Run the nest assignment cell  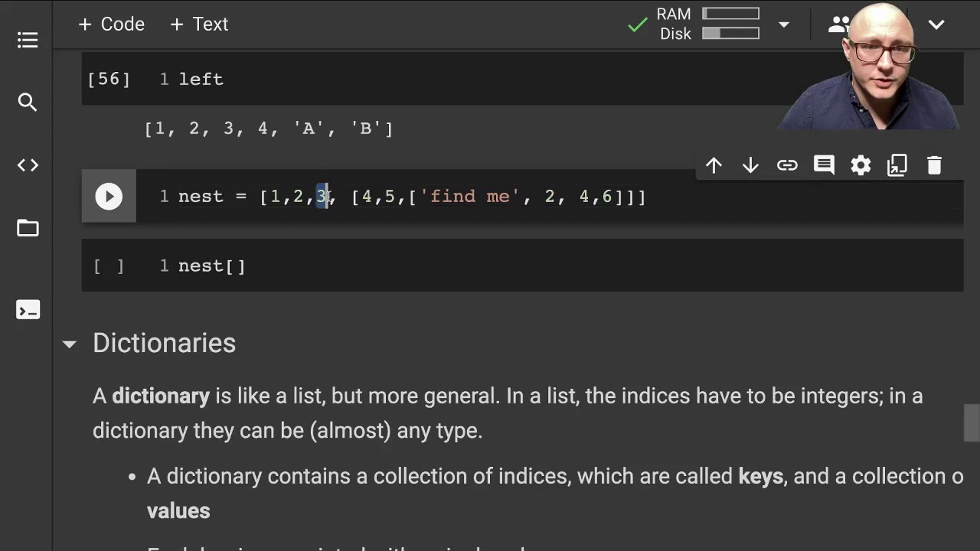pyautogui.click(x=109, y=197)
